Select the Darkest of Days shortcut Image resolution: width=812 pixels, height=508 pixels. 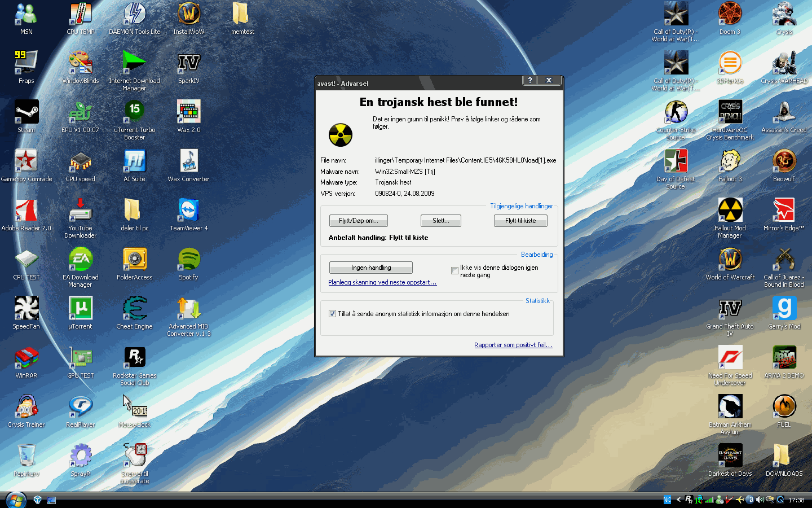pos(730,460)
